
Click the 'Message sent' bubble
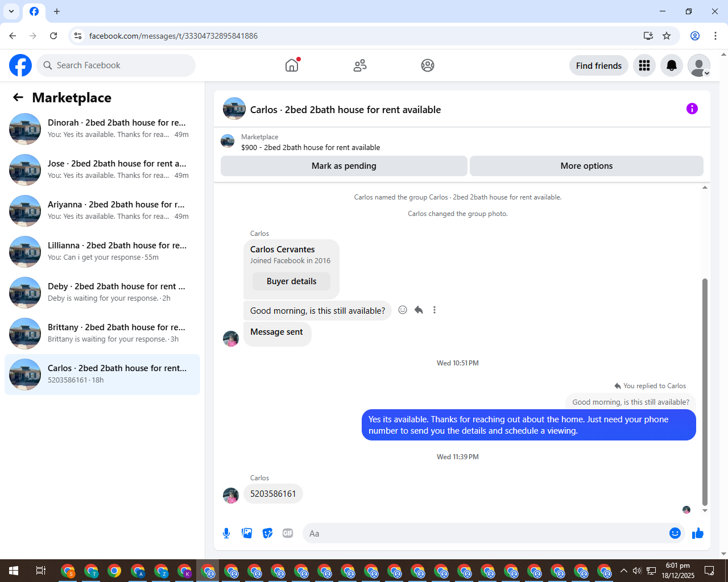277,332
